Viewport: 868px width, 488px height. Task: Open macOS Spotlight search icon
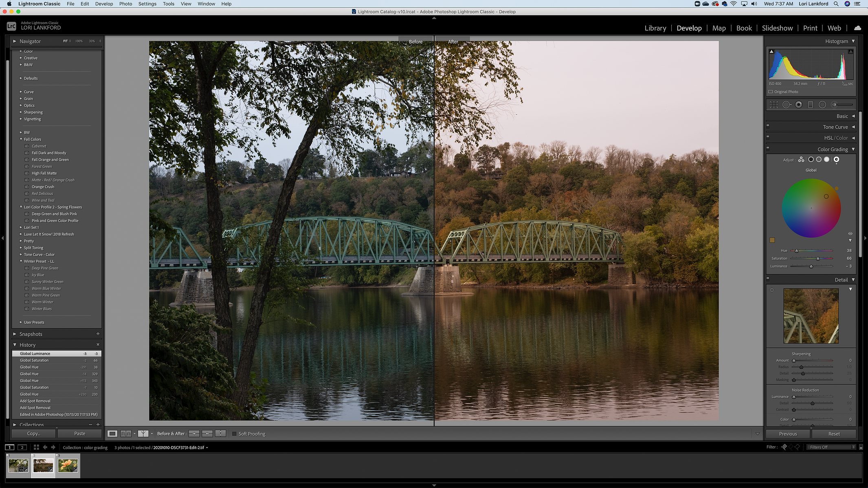(836, 4)
